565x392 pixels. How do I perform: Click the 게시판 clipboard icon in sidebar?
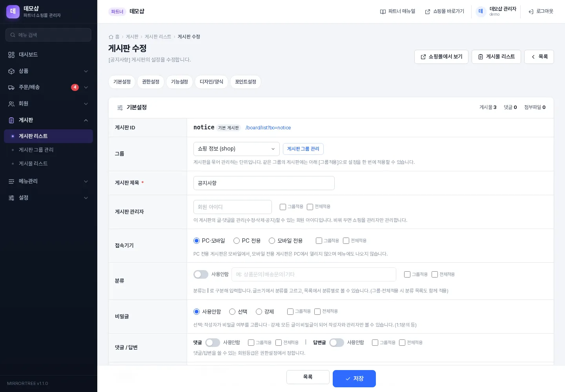[11, 120]
